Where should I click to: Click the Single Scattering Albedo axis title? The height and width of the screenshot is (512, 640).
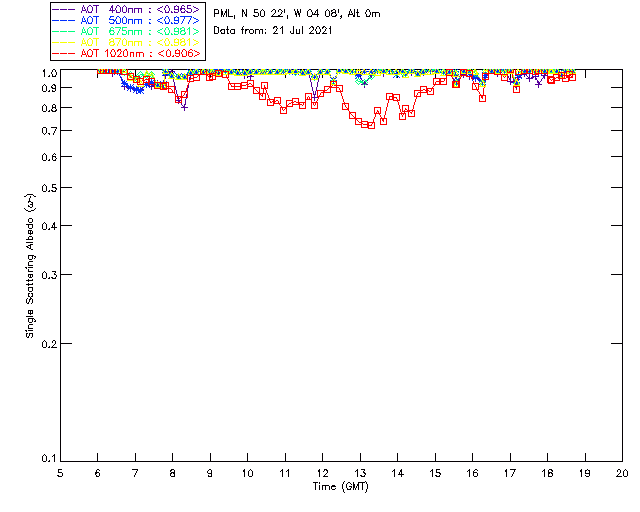[30, 266]
